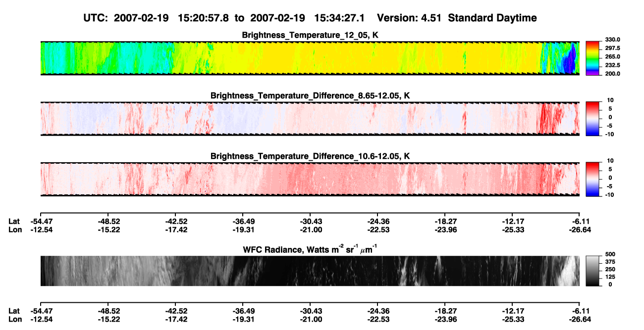Click the '375' WFC Radiance scale label
The width and height of the screenshot is (644, 330).
[x=610, y=262]
